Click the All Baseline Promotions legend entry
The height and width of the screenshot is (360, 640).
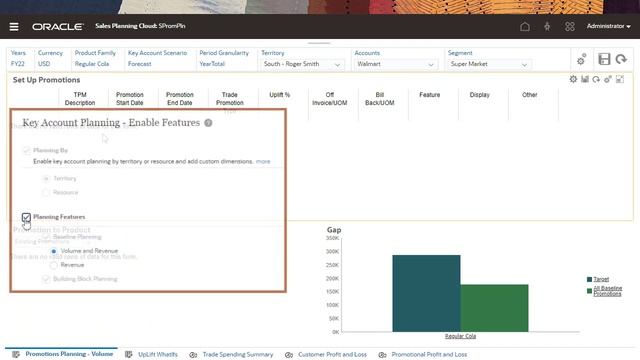[x=607, y=291]
